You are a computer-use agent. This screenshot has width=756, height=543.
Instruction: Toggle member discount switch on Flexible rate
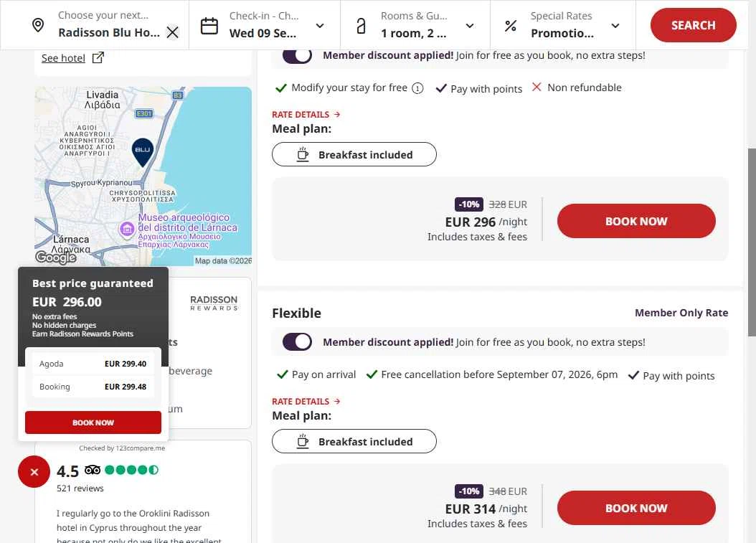(297, 342)
